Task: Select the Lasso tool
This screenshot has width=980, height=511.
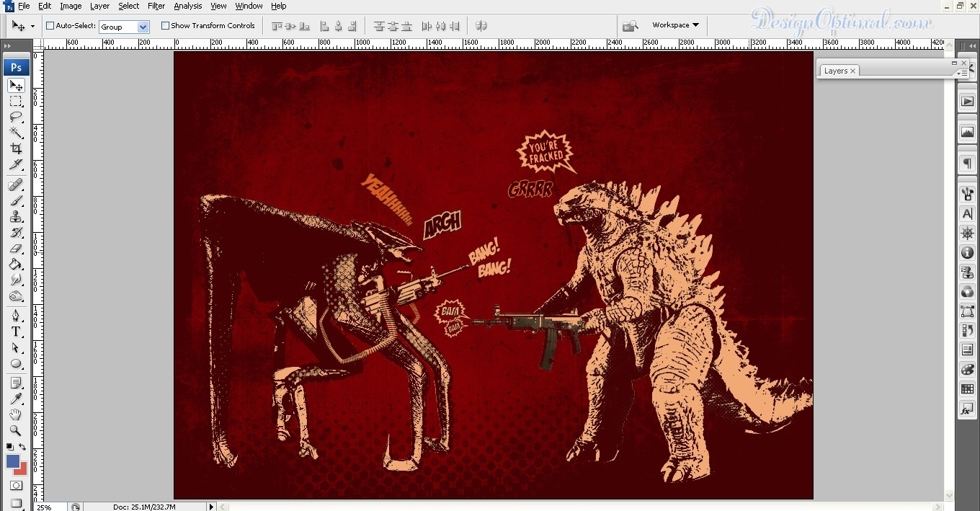Action: pyautogui.click(x=16, y=117)
